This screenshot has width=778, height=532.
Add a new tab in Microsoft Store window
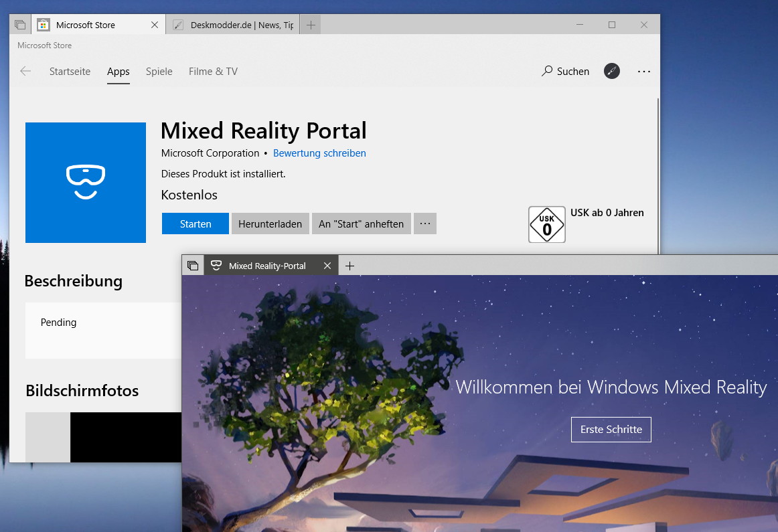[311, 25]
